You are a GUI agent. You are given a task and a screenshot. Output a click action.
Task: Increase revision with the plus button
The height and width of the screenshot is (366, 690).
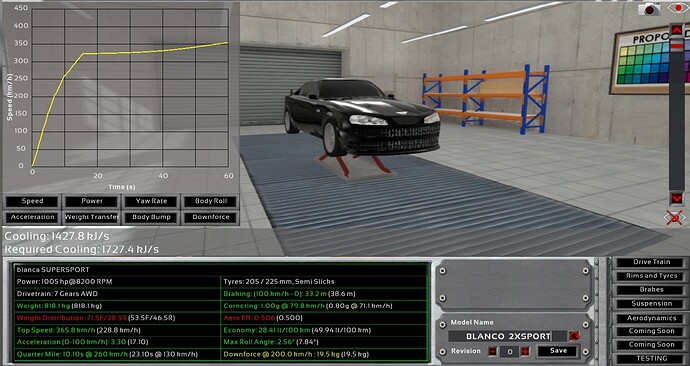click(525, 351)
